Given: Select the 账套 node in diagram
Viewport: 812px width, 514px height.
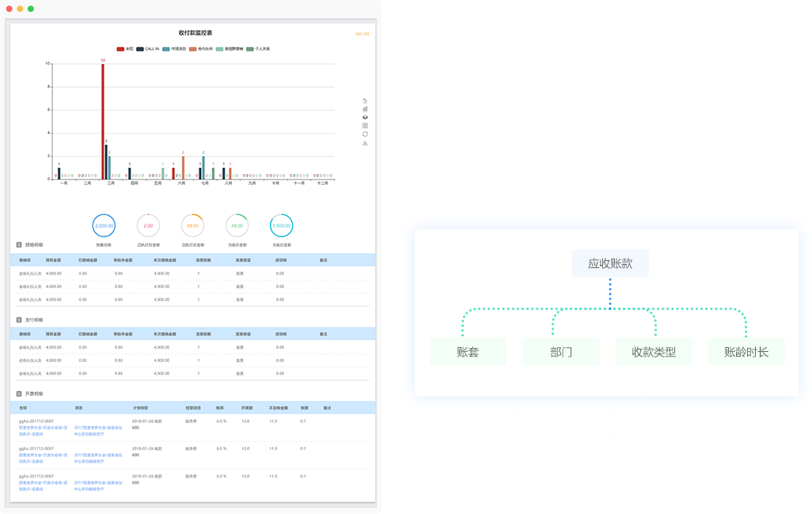Looking at the screenshot, I should [468, 352].
